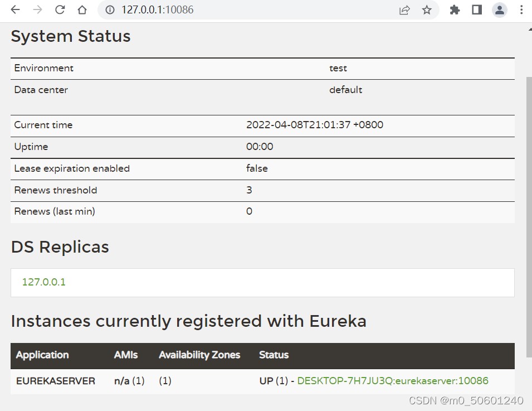
Task: Click the Application column header
Action: pyautogui.click(x=42, y=355)
